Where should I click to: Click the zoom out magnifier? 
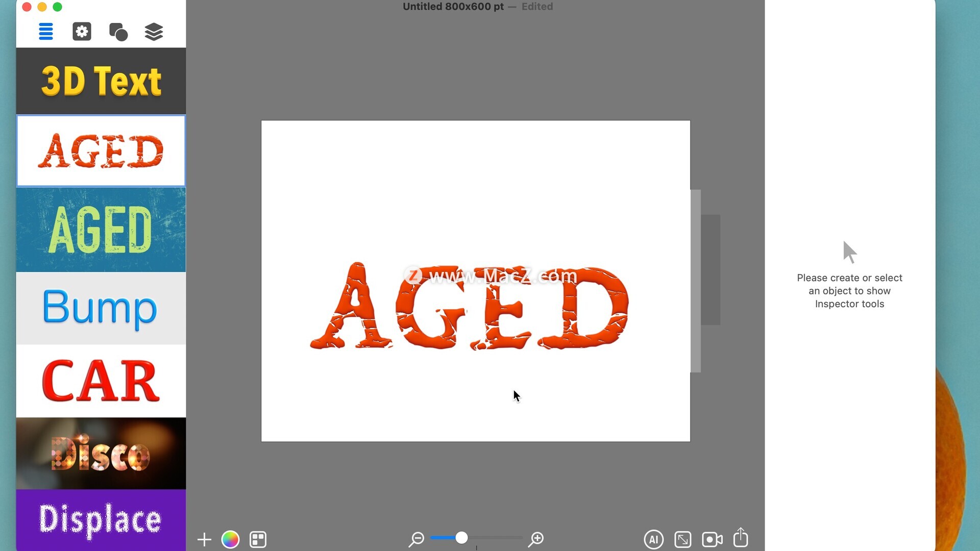pyautogui.click(x=416, y=539)
